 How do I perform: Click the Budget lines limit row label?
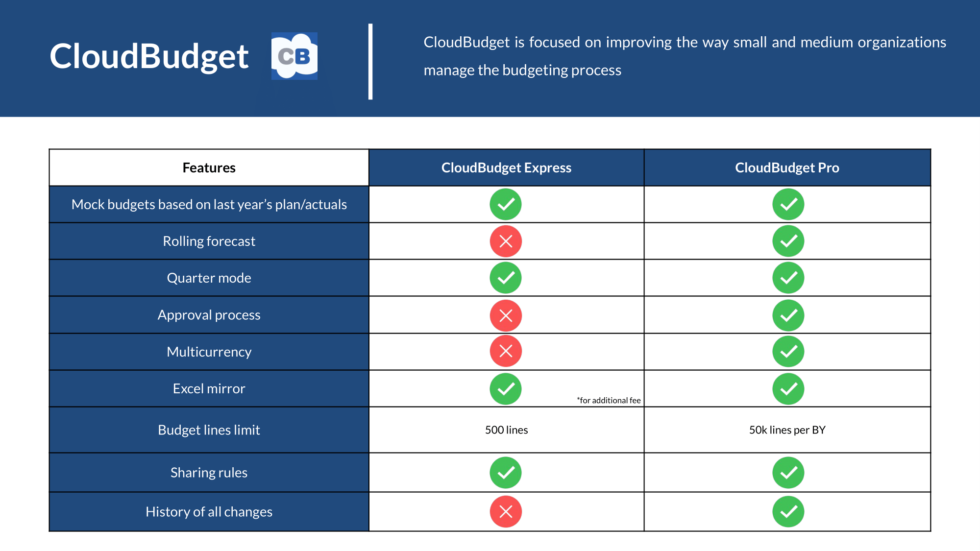click(209, 430)
